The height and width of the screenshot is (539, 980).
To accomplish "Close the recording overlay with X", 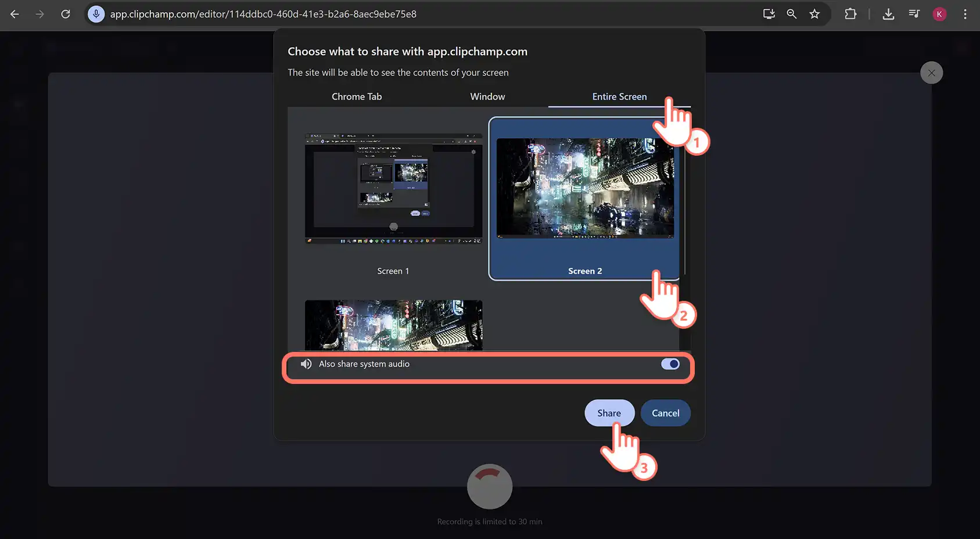I will [x=931, y=73].
